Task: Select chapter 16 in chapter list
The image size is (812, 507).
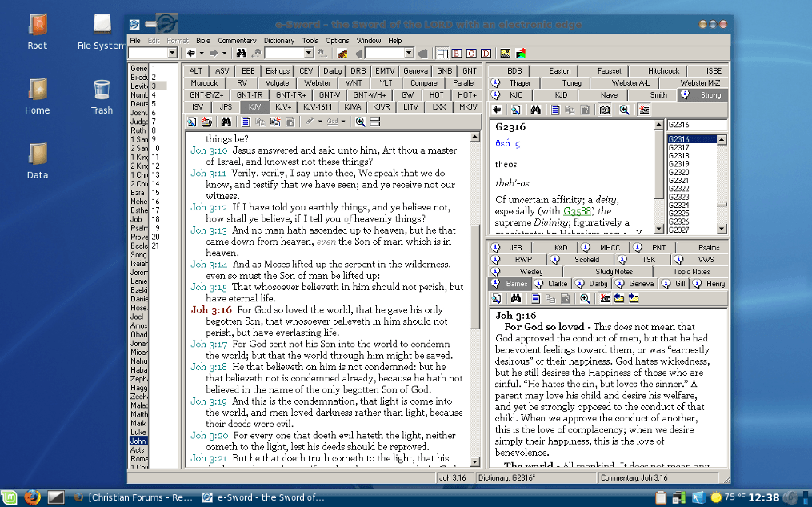Action: [x=156, y=202]
